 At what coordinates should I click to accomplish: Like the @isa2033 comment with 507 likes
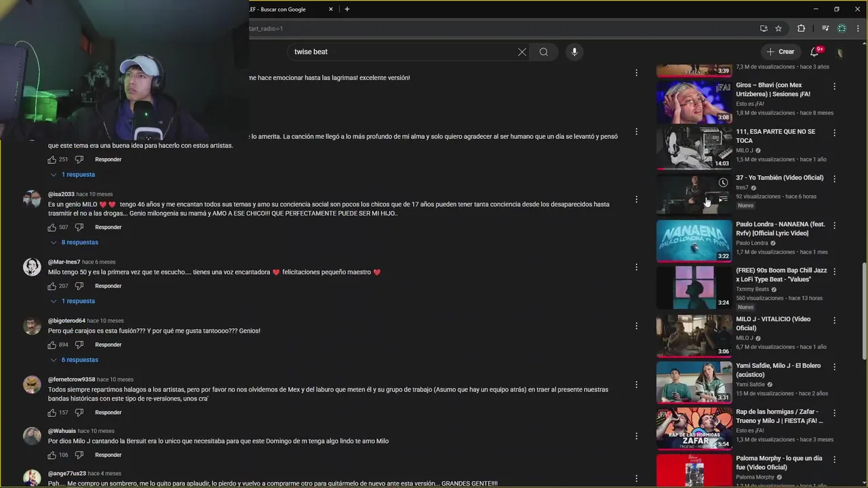pyautogui.click(x=52, y=227)
